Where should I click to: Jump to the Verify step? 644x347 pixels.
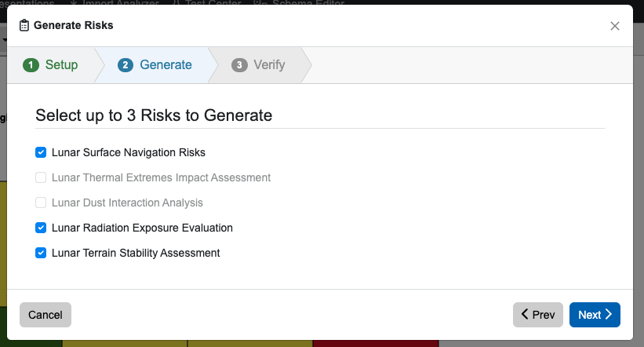tap(269, 65)
